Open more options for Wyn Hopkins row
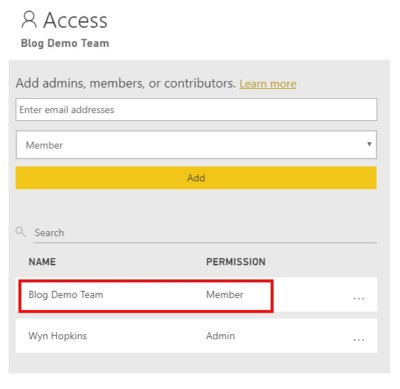Viewport: 400px width, 389px height. click(359, 340)
